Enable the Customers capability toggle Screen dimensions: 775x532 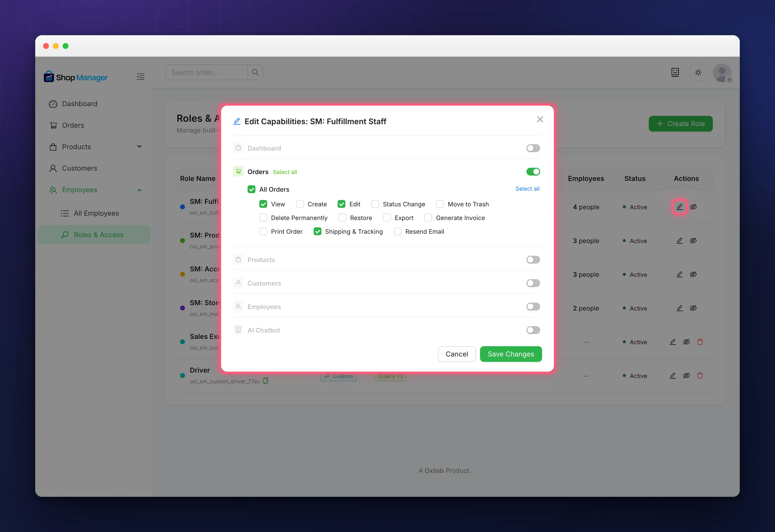pos(533,283)
